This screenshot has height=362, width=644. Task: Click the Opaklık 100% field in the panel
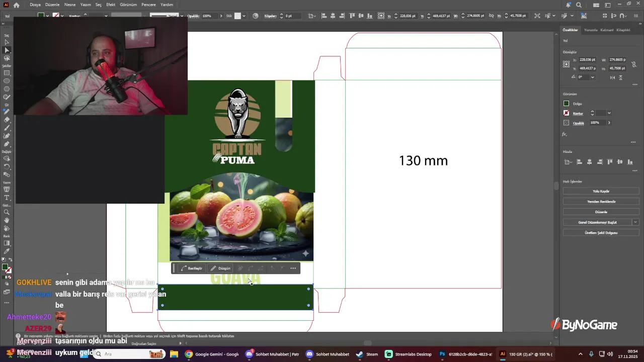597,123
